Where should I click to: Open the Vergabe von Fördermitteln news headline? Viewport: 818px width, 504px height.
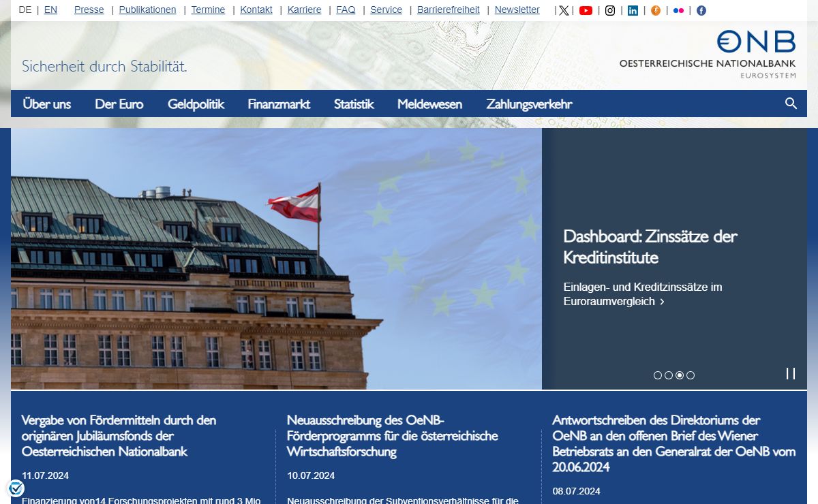tap(119, 436)
